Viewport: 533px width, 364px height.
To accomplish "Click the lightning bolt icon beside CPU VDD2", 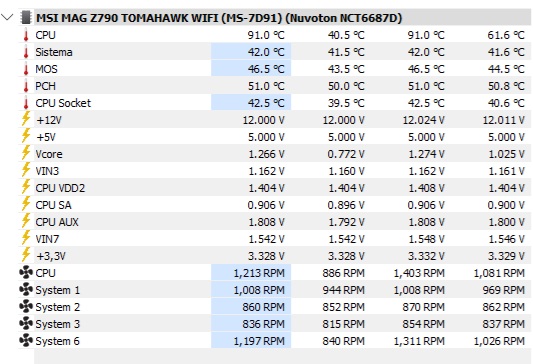I will [x=26, y=187].
